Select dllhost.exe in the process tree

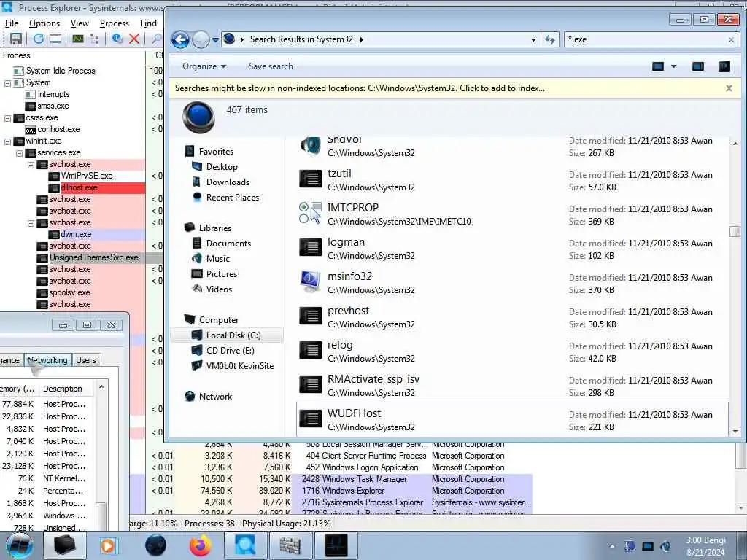click(79, 187)
